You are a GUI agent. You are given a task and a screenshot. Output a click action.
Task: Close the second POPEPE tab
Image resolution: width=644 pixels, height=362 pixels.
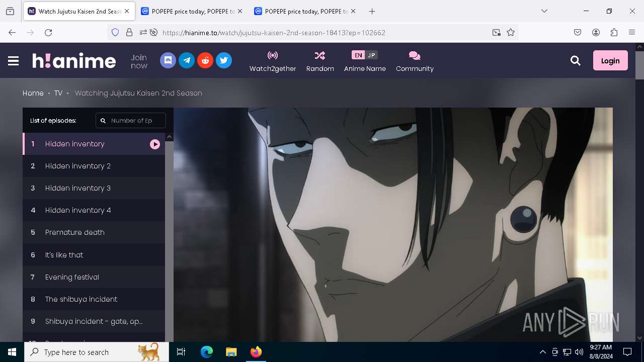point(353,11)
